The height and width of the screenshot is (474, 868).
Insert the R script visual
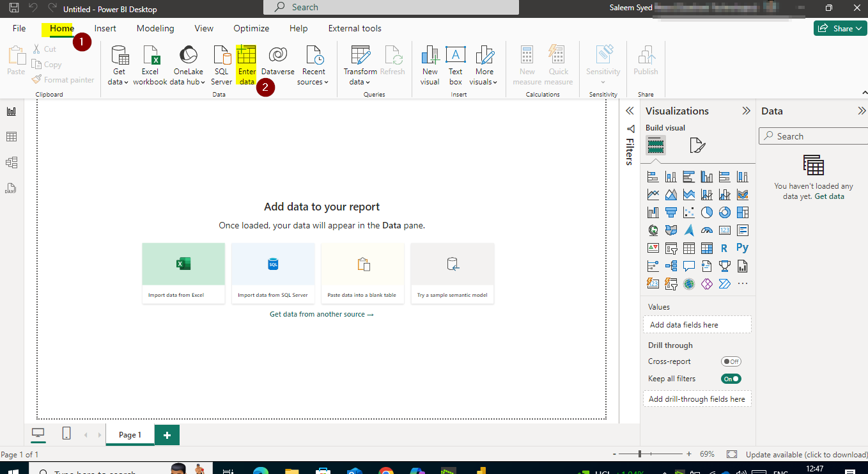click(724, 248)
